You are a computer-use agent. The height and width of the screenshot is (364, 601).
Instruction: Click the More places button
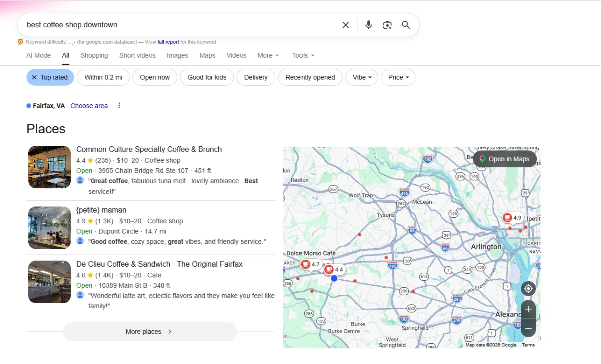point(150,332)
